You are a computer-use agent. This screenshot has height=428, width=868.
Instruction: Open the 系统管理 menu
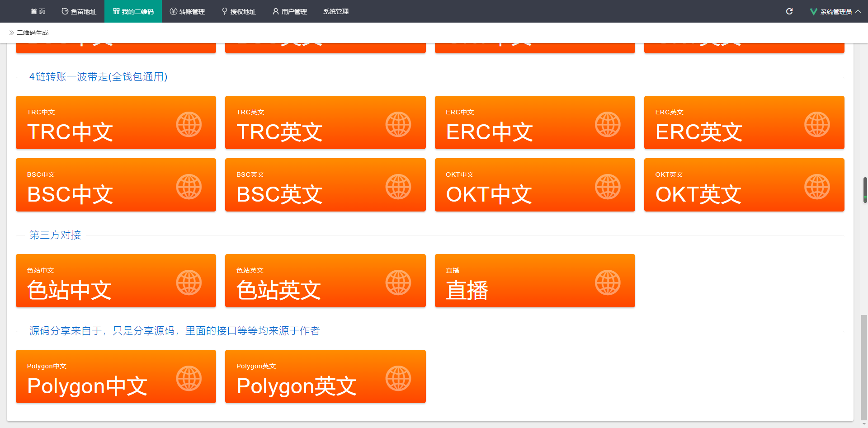pyautogui.click(x=336, y=11)
